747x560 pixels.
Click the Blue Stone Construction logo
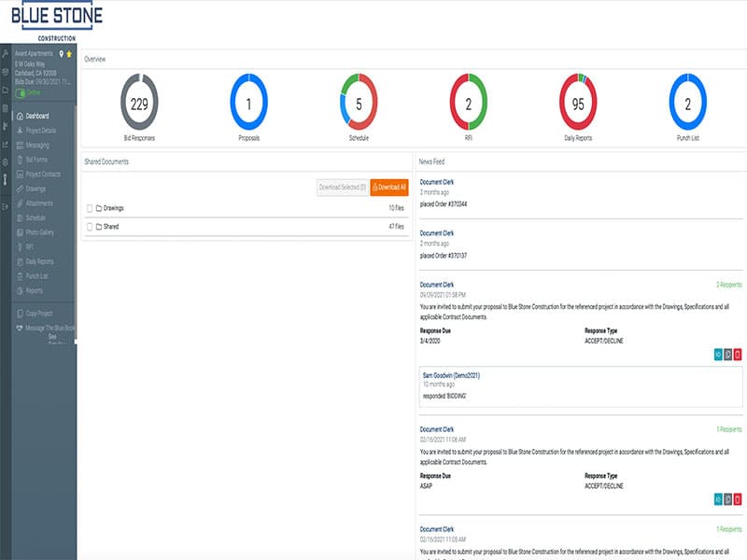pos(57,21)
